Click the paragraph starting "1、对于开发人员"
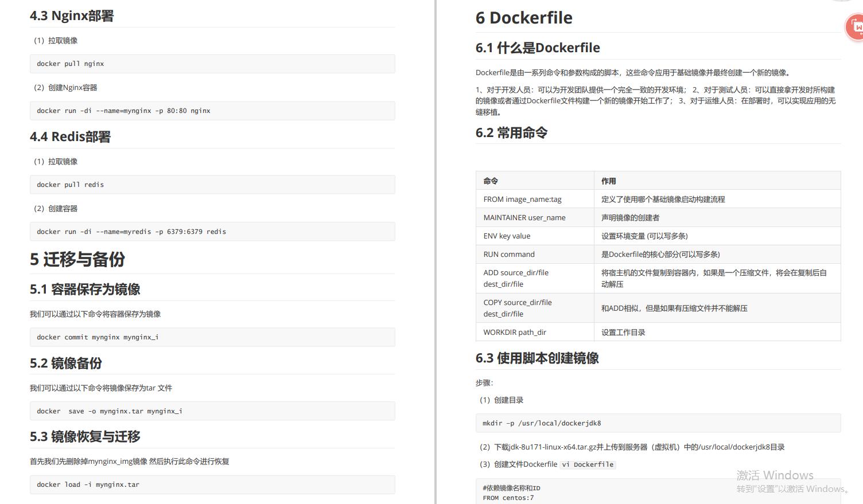Viewport: 863px width, 504px height. (x=655, y=101)
